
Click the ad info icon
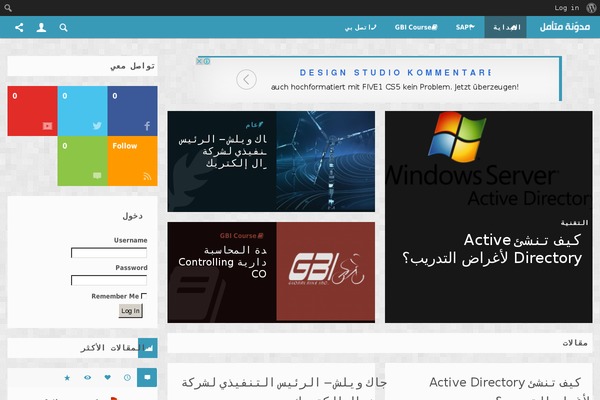(x=207, y=61)
